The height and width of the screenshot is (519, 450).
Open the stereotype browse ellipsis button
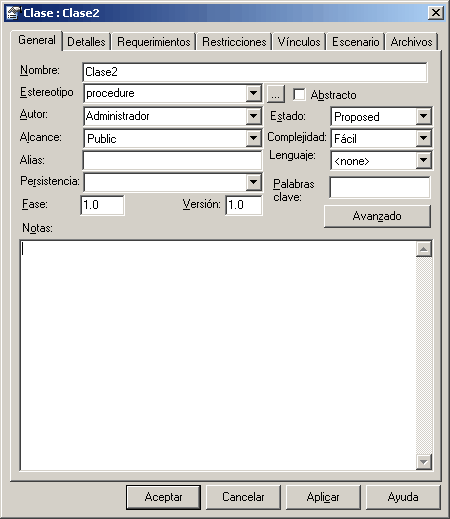pyautogui.click(x=276, y=94)
